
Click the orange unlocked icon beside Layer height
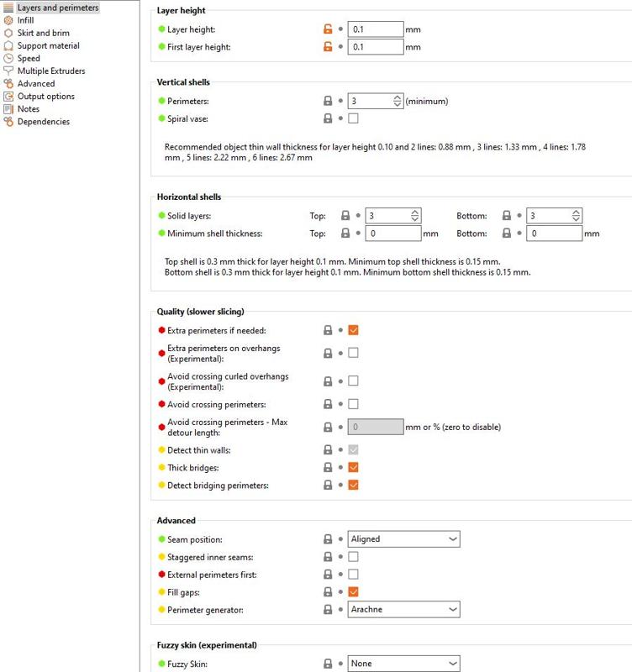[x=328, y=29]
